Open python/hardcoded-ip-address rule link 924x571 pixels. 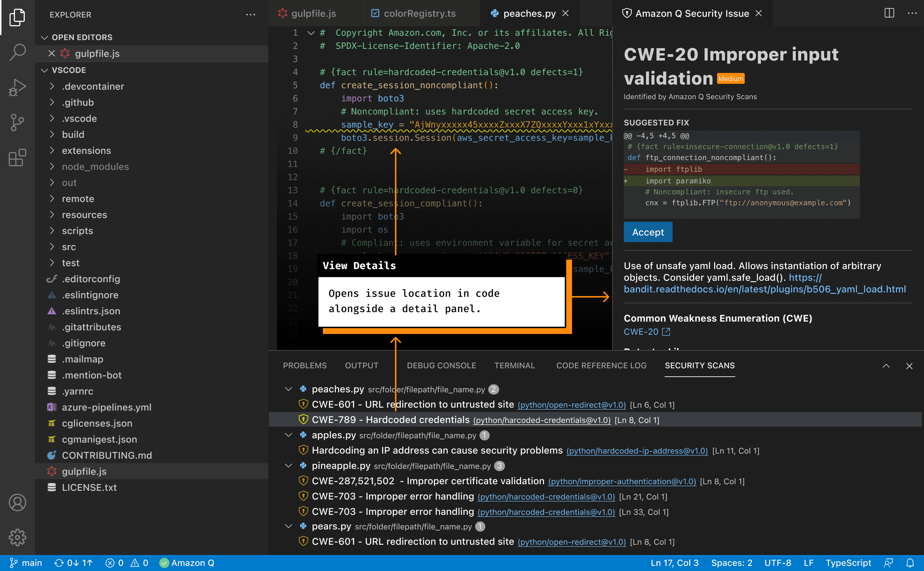click(x=637, y=451)
